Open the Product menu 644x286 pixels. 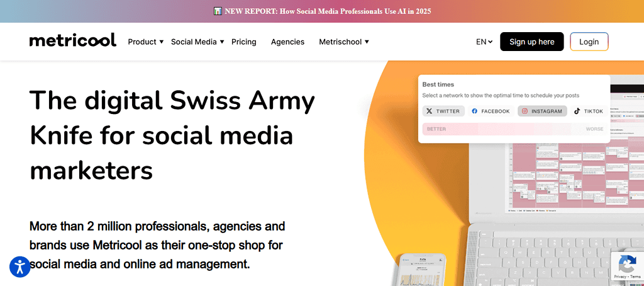coord(142,42)
